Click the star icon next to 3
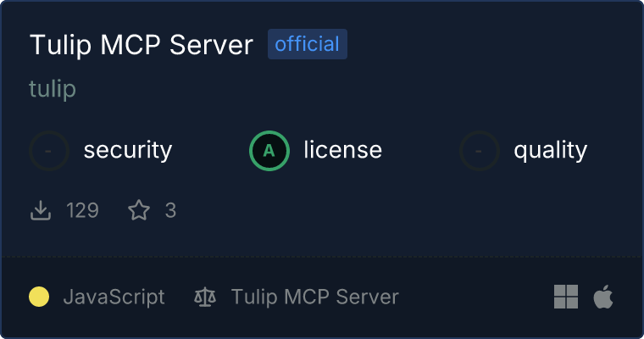Image resolution: width=644 pixels, height=339 pixels. click(139, 210)
